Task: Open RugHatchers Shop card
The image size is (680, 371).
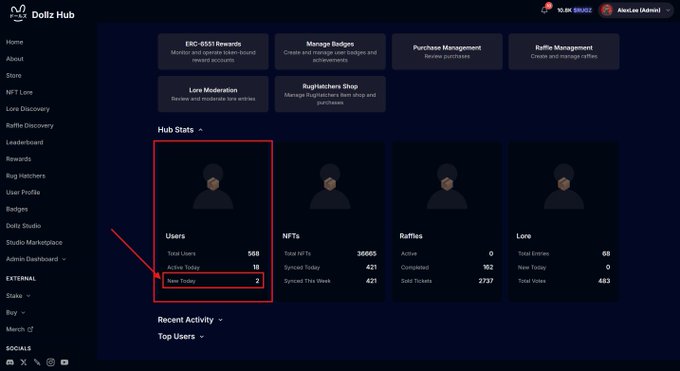Action: (330, 94)
